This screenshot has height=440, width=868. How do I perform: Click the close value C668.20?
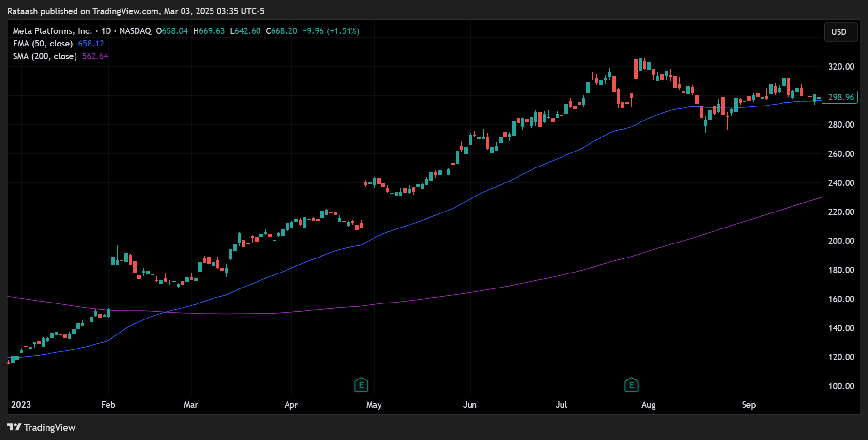[282, 31]
